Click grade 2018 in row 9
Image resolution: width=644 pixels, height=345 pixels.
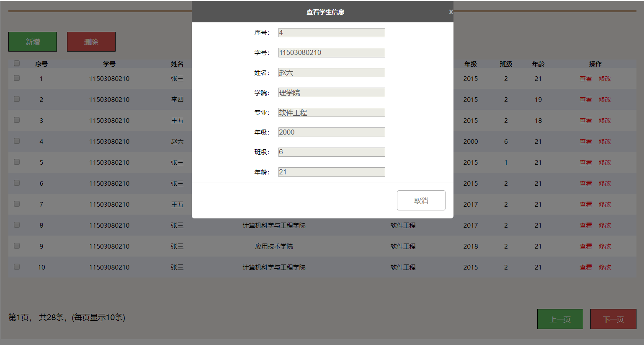coord(471,246)
